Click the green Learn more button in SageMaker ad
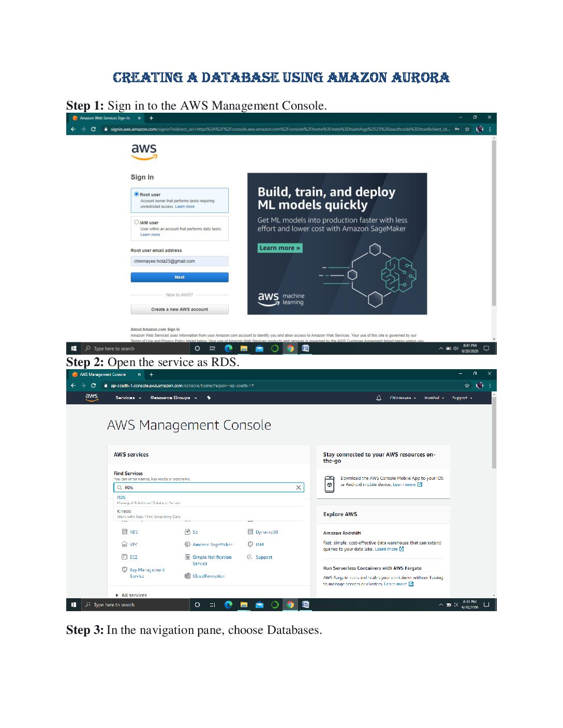The image size is (563, 728). point(280,248)
